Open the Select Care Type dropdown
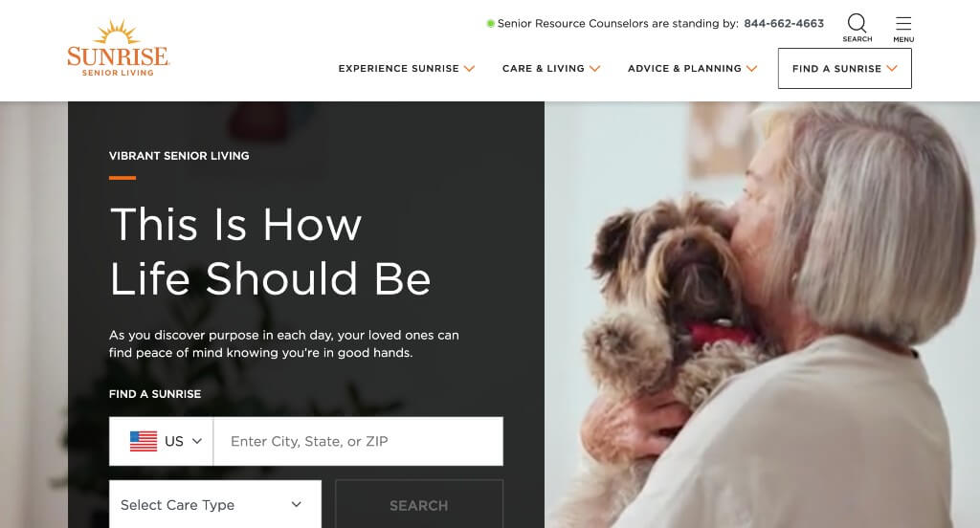The width and height of the screenshot is (980, 528). [x=215, y=504]
